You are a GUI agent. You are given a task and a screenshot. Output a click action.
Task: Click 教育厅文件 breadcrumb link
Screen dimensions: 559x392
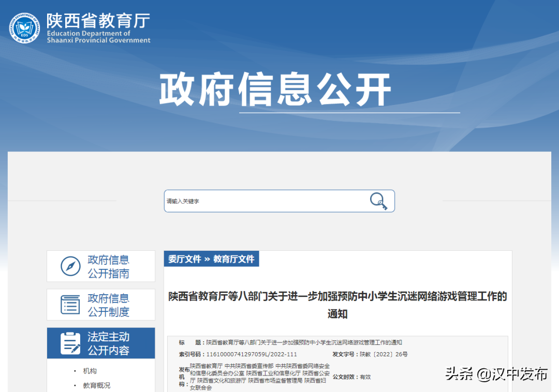click(x=234, y=259)
